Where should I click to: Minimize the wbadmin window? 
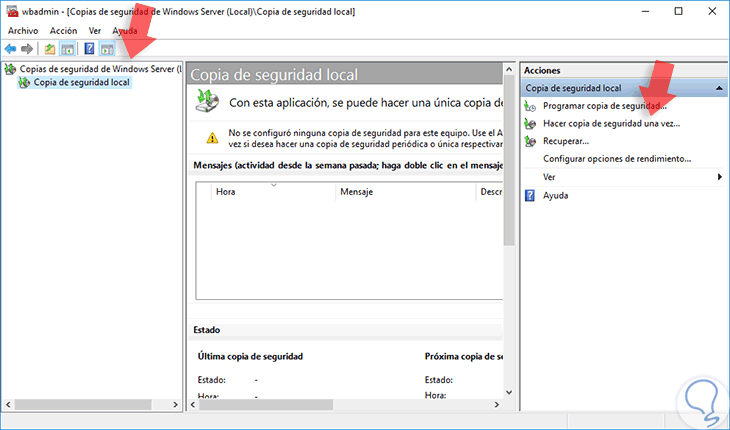[x=645, y=11]
